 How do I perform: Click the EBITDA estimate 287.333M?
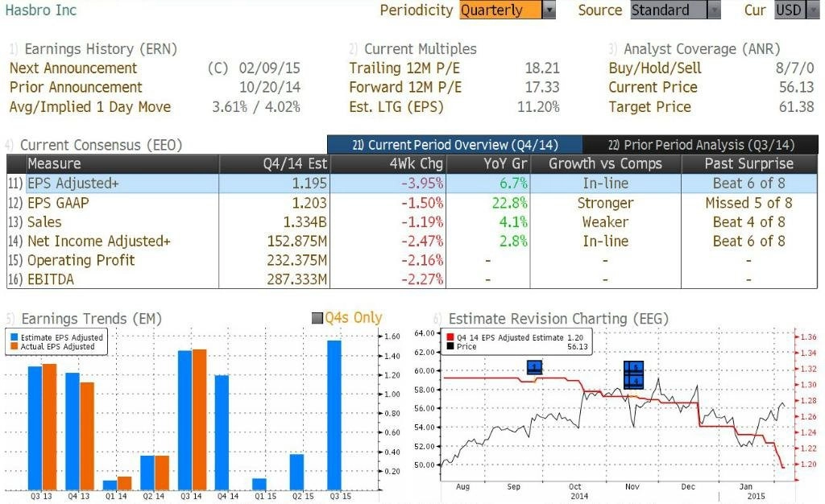(297, 279)
